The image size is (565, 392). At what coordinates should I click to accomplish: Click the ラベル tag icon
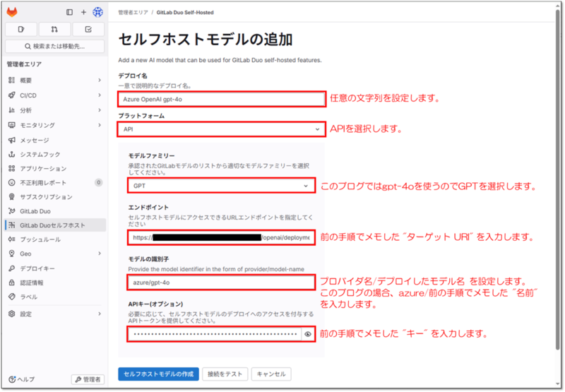tap(12, 297)
